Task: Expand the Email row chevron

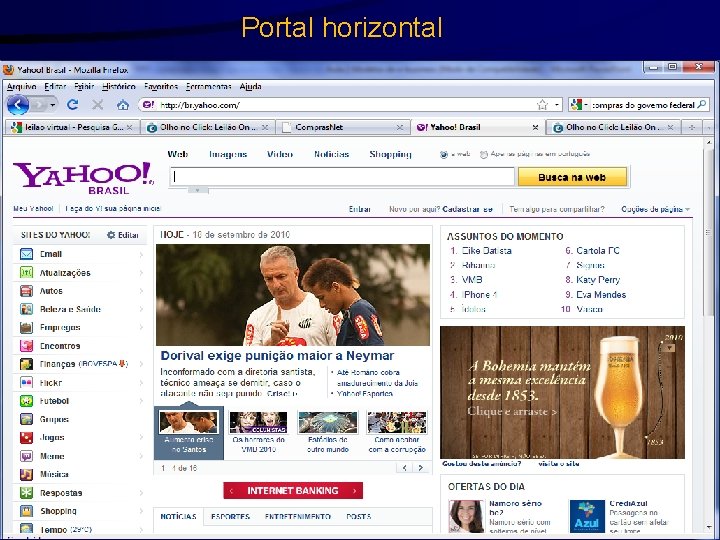Action: tap(141, 254)
